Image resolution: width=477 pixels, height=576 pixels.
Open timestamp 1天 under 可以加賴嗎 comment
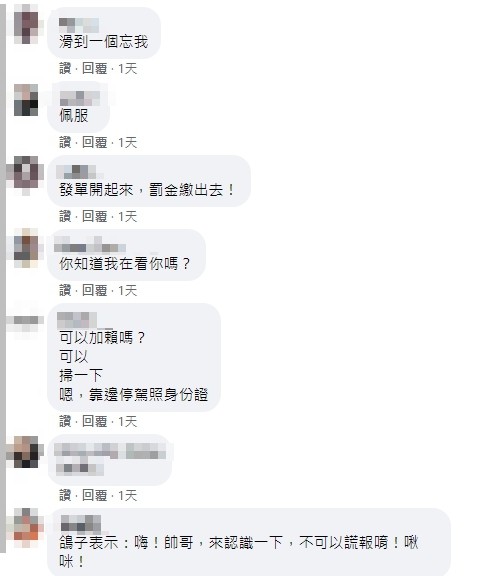[128, 421]
